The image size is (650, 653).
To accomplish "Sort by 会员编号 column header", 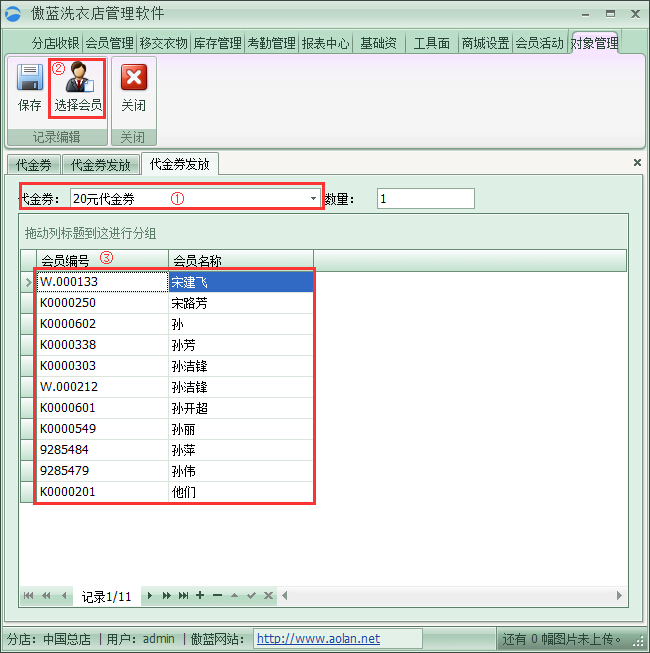I will (100, 261).
